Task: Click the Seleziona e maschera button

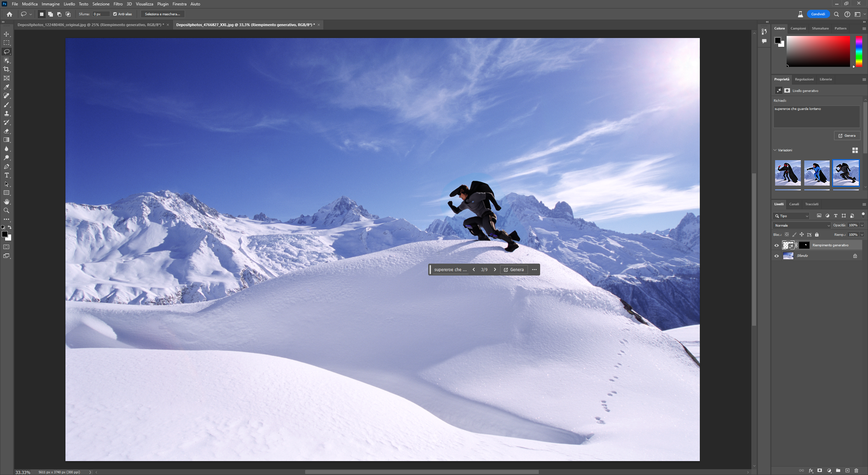Action: point(162,14)
